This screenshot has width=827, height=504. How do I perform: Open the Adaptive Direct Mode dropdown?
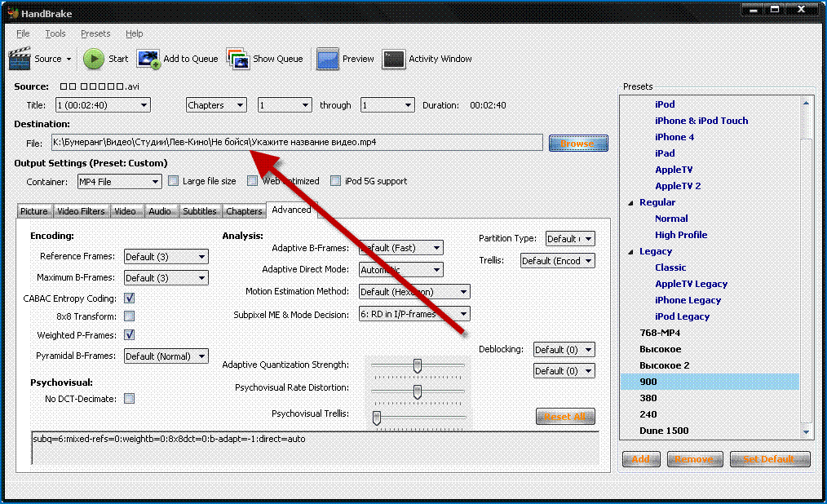tap(400, 269)
